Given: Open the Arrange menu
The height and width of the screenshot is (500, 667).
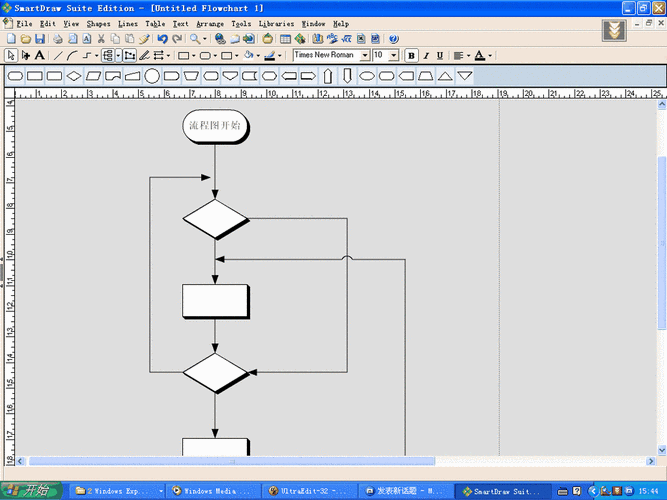Looking at the screenshot, I should click(x=210, y=23).
